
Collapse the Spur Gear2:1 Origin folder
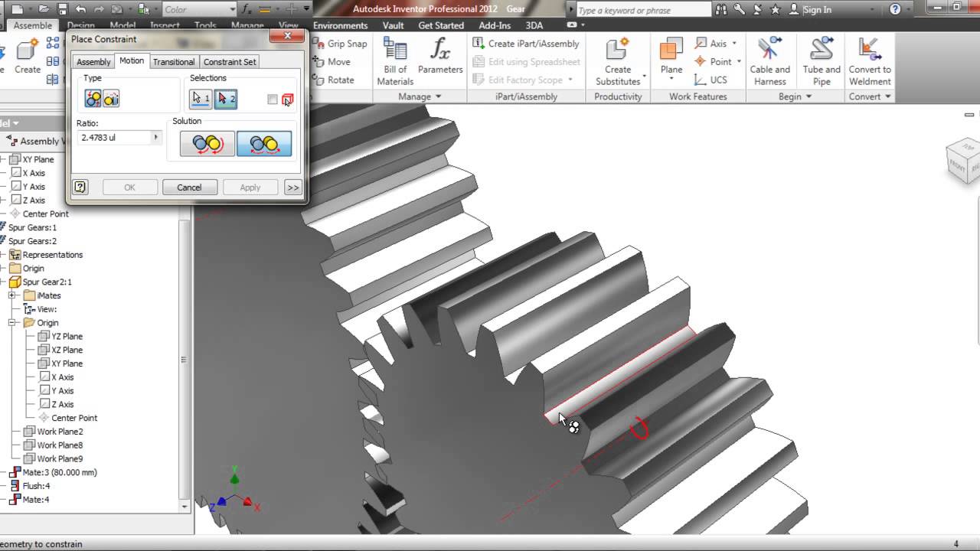pyautogui.click(x=12, y=323)
